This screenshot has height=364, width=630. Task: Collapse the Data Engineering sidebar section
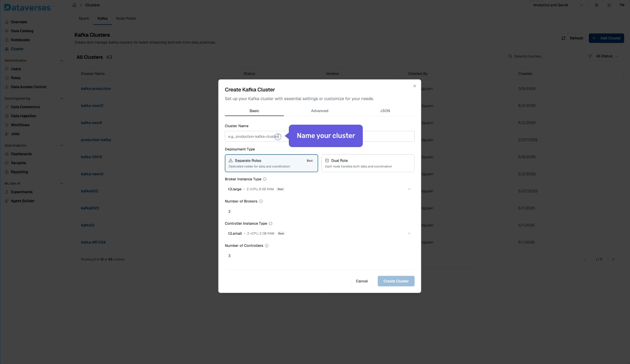pos(62,98)
